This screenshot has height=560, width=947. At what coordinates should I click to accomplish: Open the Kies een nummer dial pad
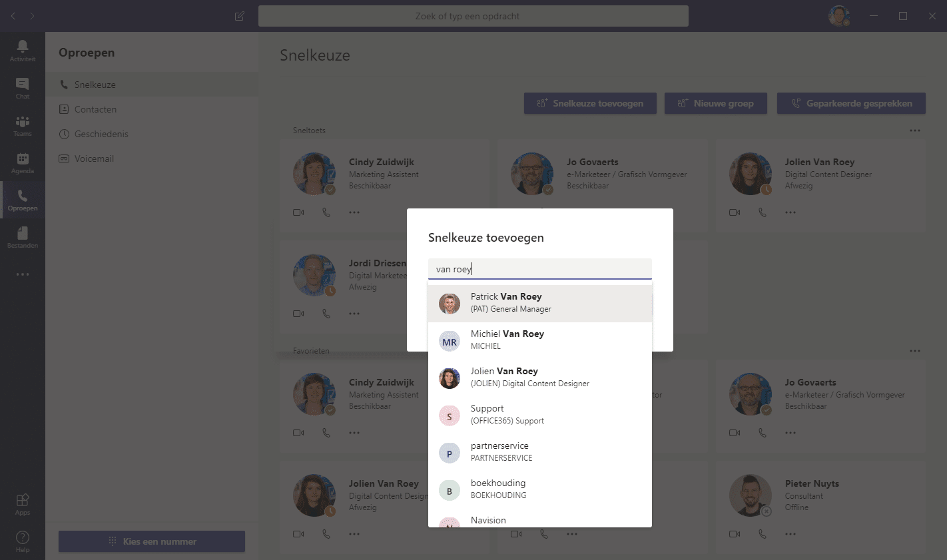point(152,541)
